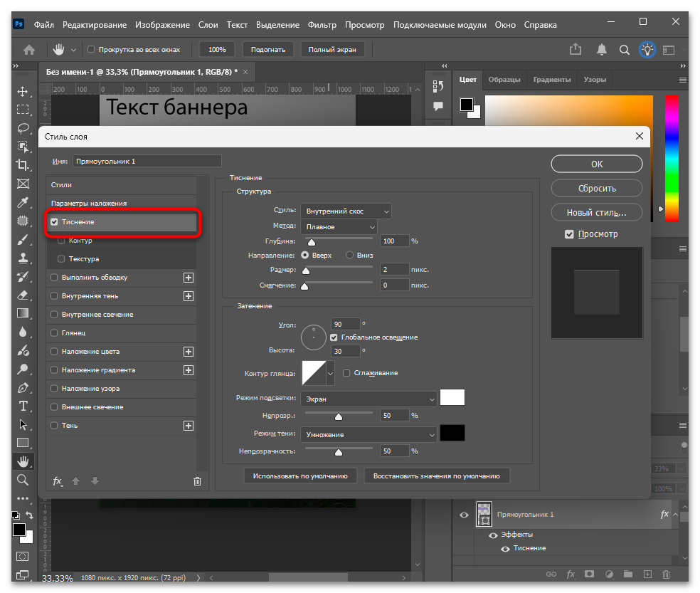Screen dimensions: 700x593
Task: Click the OK button
Action: tap(597, 164)
